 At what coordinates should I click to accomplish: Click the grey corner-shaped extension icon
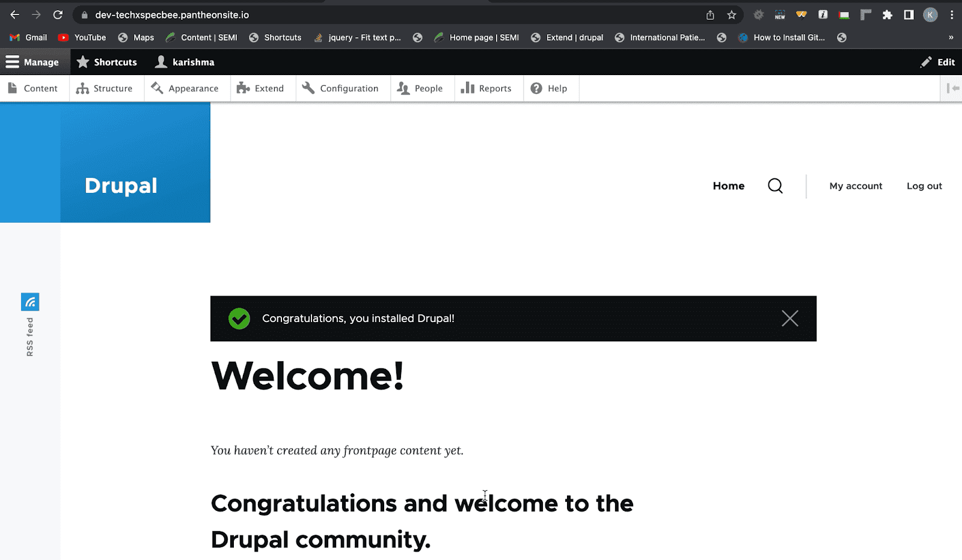point(866,15)
